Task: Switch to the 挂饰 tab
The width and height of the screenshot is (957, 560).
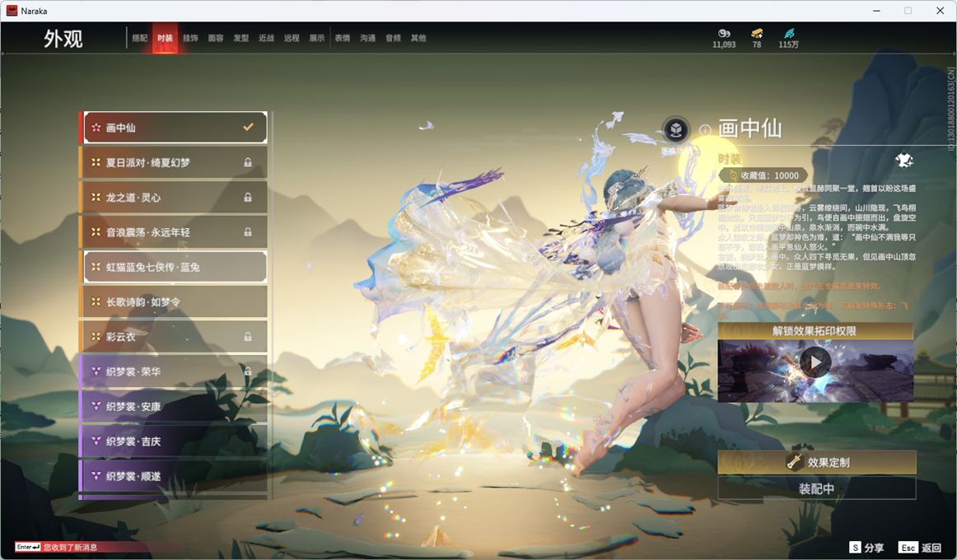Action: [190, 38]
